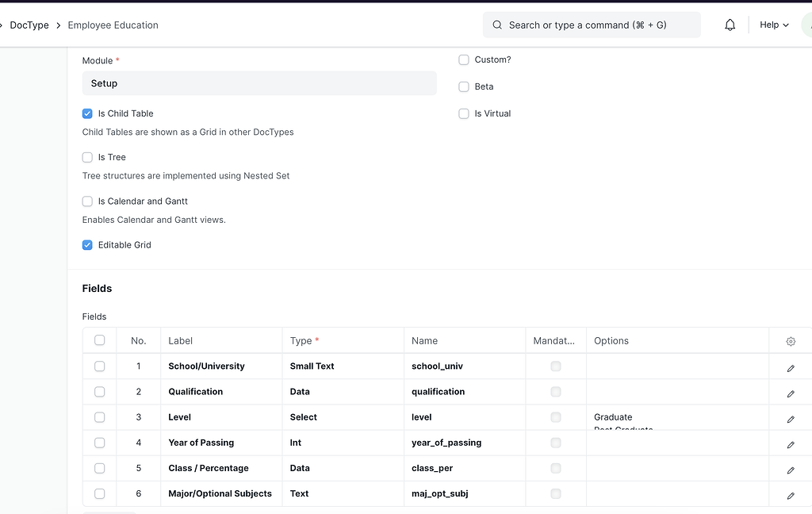
Task: Check the Custom? checkbox
Action: click(x=463, y=59)
